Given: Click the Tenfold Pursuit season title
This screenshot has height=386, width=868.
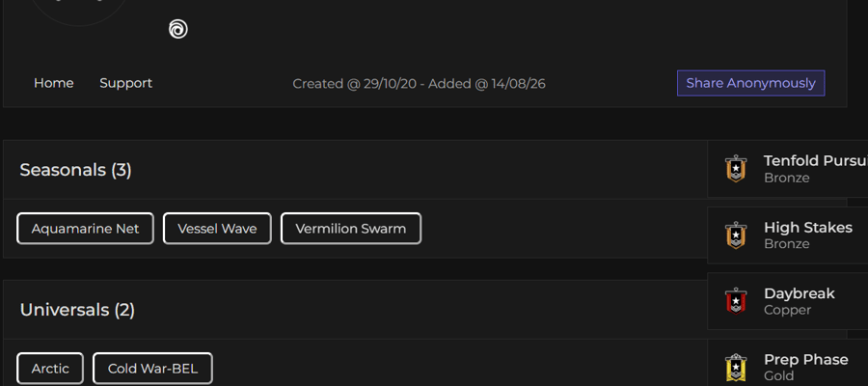Looking at the screenshot, I should point(816,160).
